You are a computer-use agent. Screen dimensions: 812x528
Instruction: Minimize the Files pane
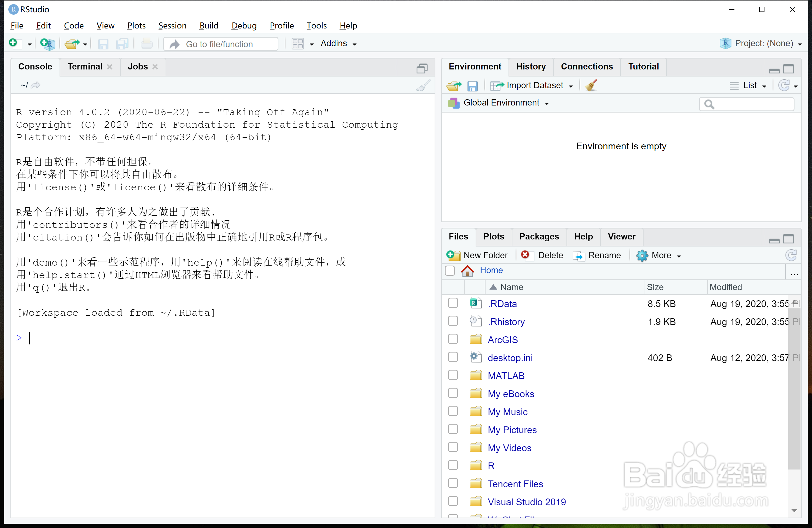[774, 240]
